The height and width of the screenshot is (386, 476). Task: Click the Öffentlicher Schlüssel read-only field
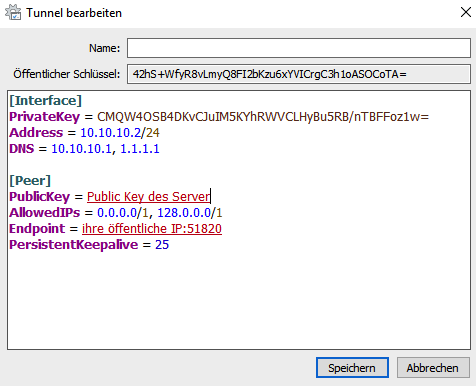[x=299, y=74]
